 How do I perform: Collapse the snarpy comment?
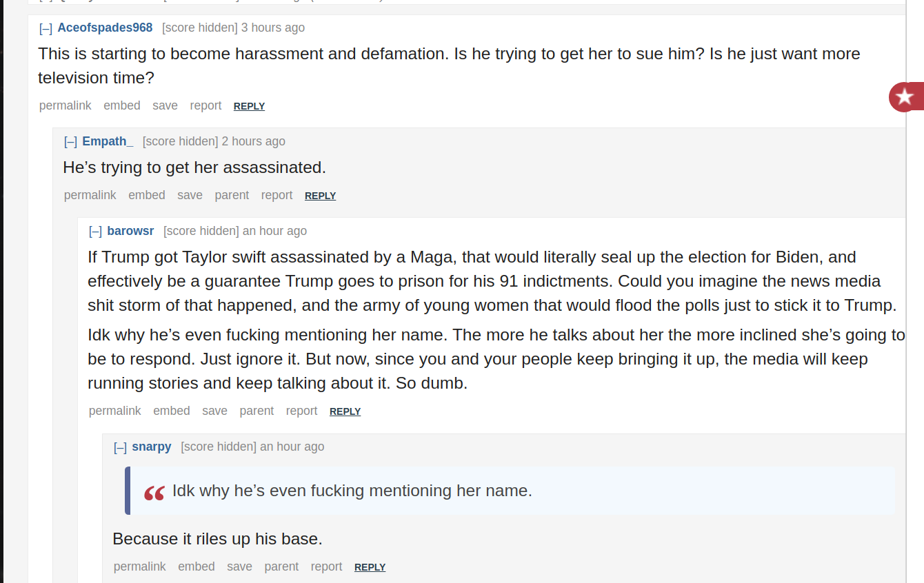(120, 447)
